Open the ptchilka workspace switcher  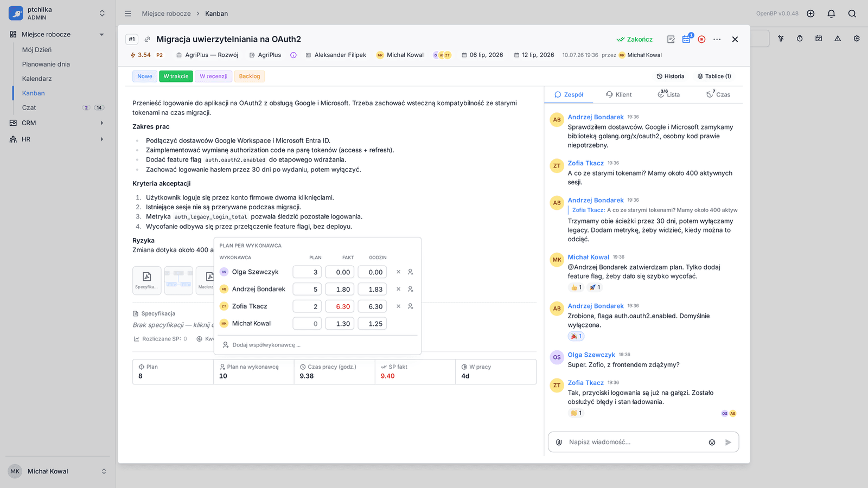click(56, 13)
